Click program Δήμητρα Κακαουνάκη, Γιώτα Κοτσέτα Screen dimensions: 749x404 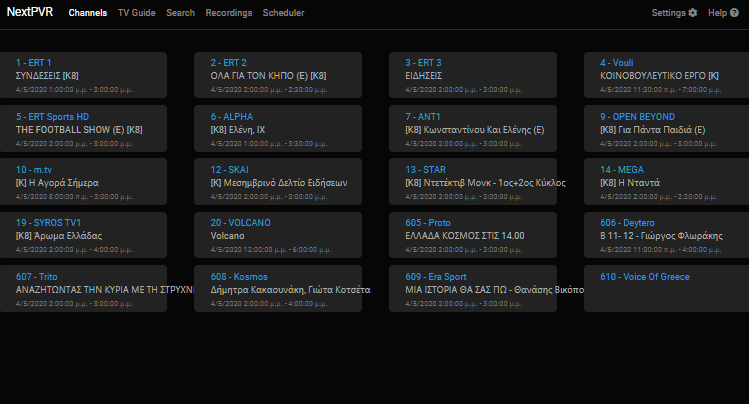click(290, 289)
